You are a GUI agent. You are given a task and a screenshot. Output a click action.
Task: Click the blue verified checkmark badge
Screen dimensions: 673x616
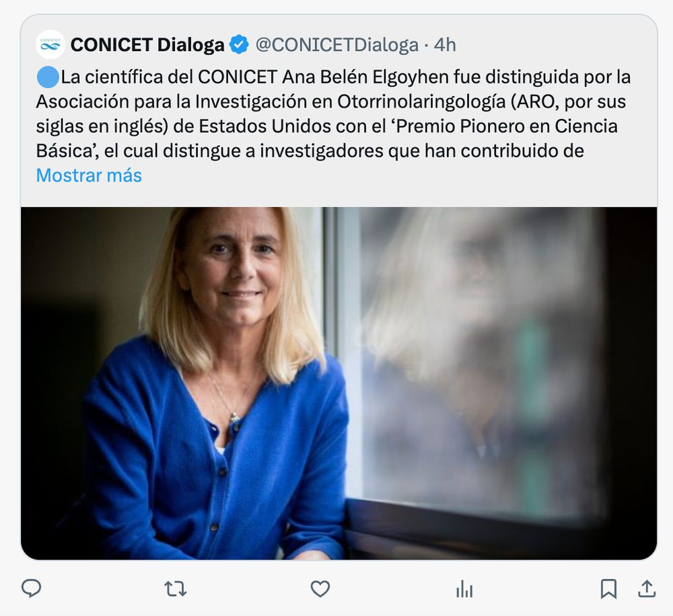tap(239, 44)
